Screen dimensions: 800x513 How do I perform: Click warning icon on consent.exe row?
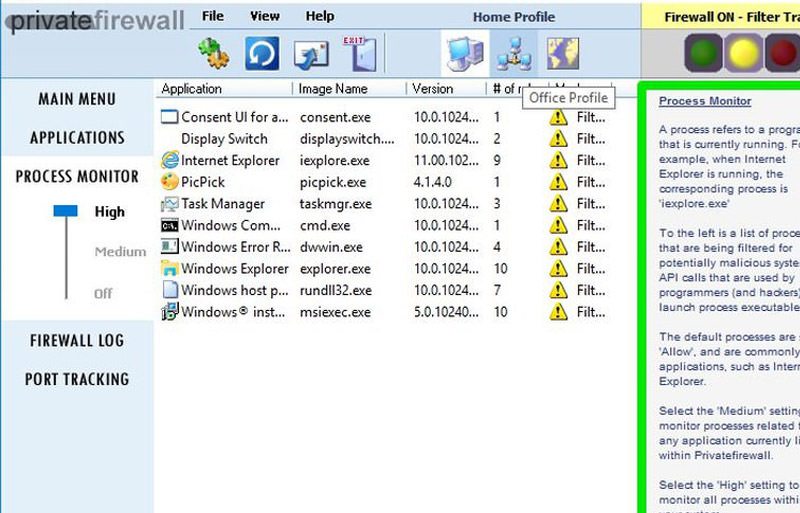pos(558,117)
